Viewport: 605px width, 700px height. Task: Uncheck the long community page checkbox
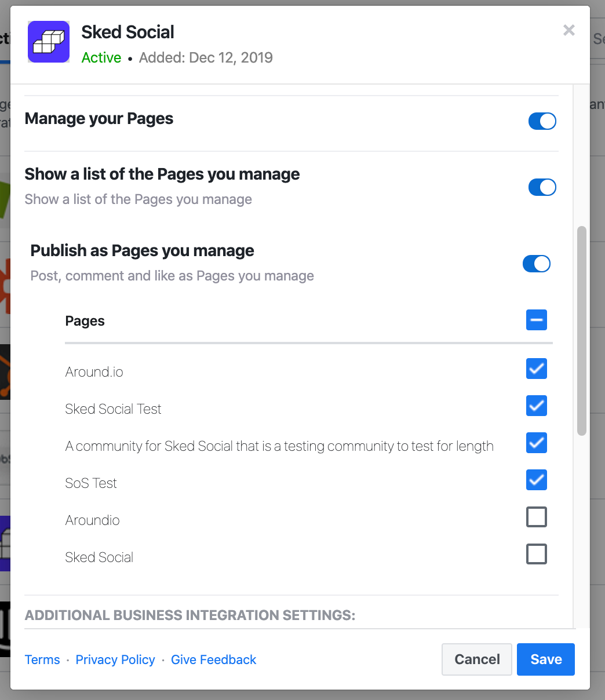click(x=537, y=443)
